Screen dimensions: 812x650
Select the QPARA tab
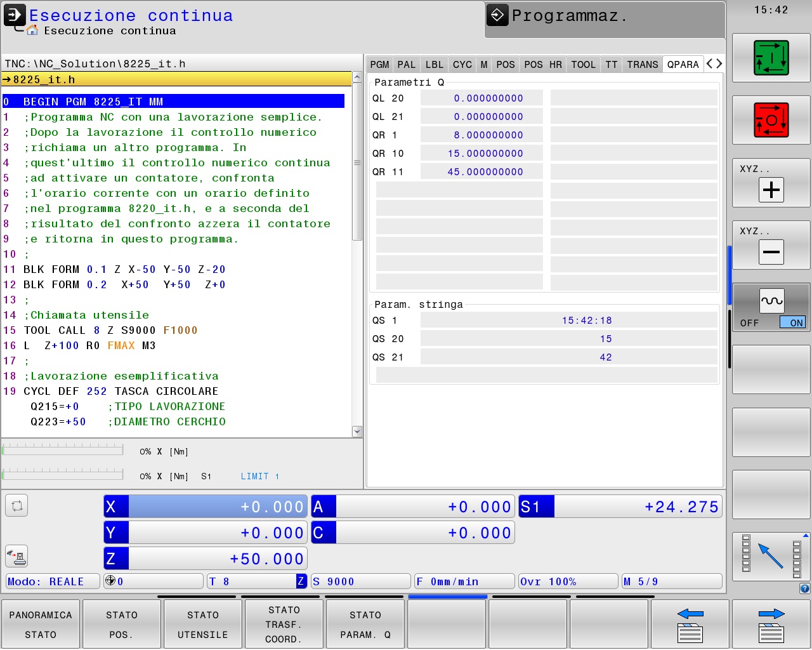(683, 64)
